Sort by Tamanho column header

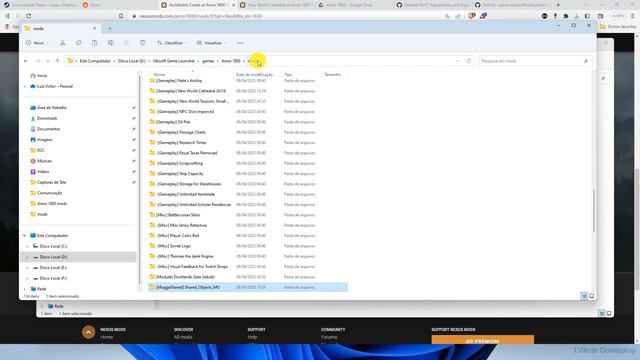pyautogui.click(x=333, y=75)
